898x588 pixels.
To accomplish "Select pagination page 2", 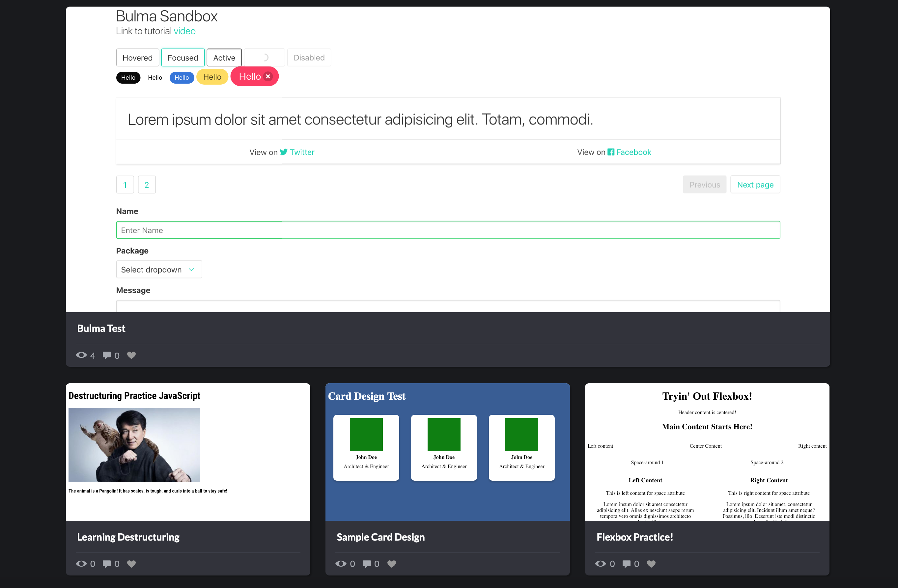I will 147,184.
